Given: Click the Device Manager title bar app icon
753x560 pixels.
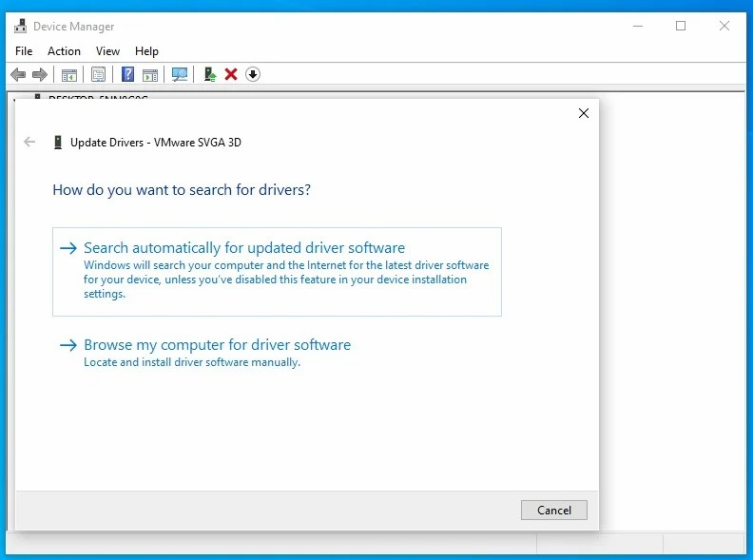Looking at the screenshot, I should point(20,26).
